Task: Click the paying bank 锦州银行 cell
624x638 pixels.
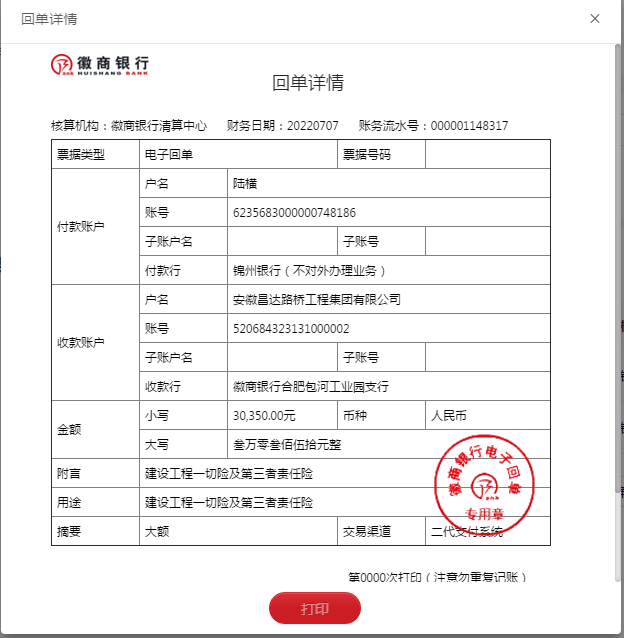Action: point(308,271)
